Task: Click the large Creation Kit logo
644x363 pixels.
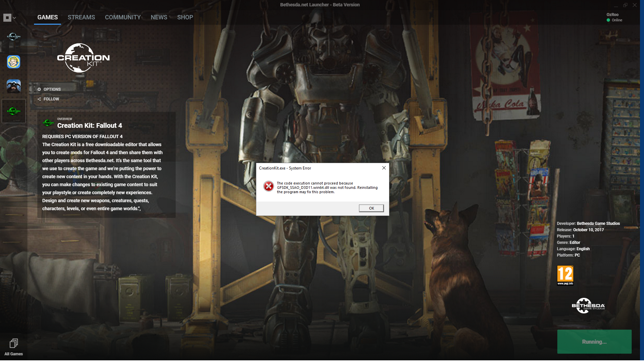Action: point(83,58)
